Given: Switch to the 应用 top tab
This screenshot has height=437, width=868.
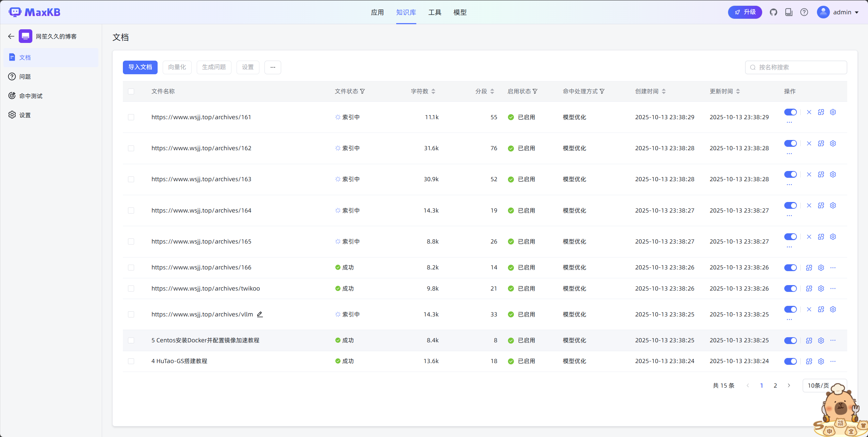Looking at the screenshot, I should (x=377, y=12).
